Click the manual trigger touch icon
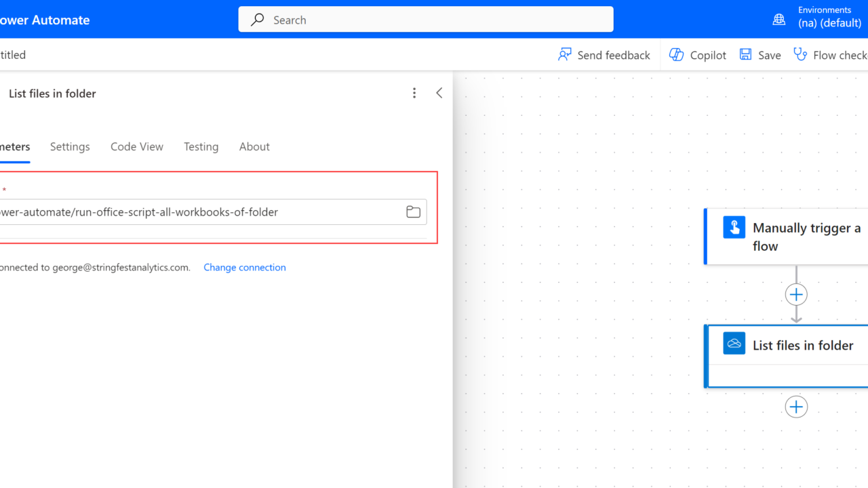868x488 pixels. point(734,227)
